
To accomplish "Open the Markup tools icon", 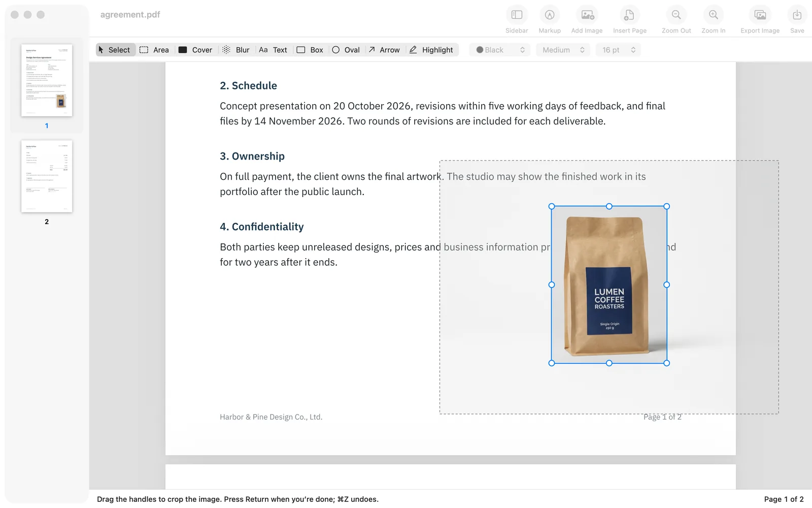I will tap(550, 15).
